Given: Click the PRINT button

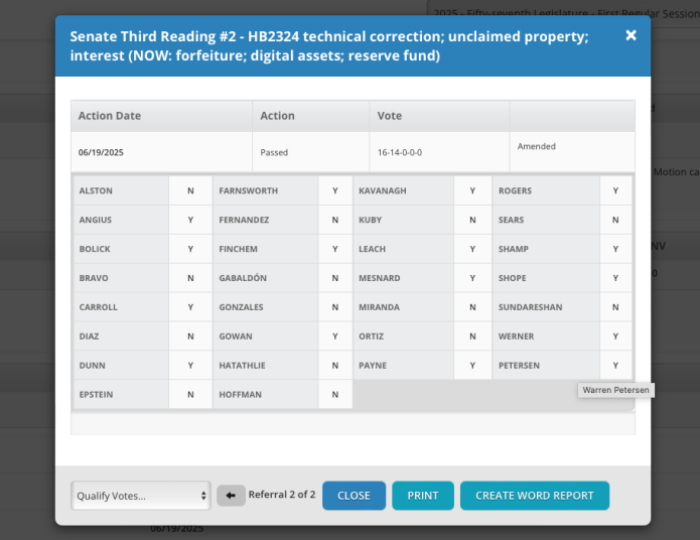Looking at the screenshot, I should pos(422,495).
